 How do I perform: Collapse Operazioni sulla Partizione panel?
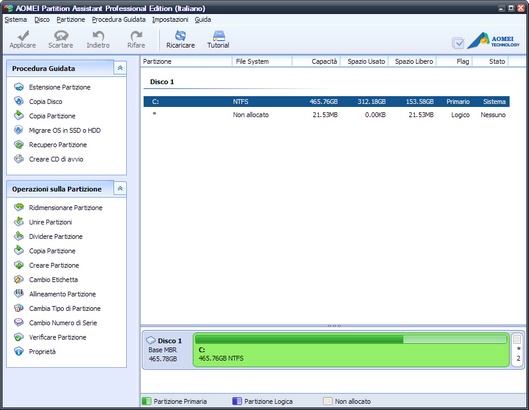[120, 189]
